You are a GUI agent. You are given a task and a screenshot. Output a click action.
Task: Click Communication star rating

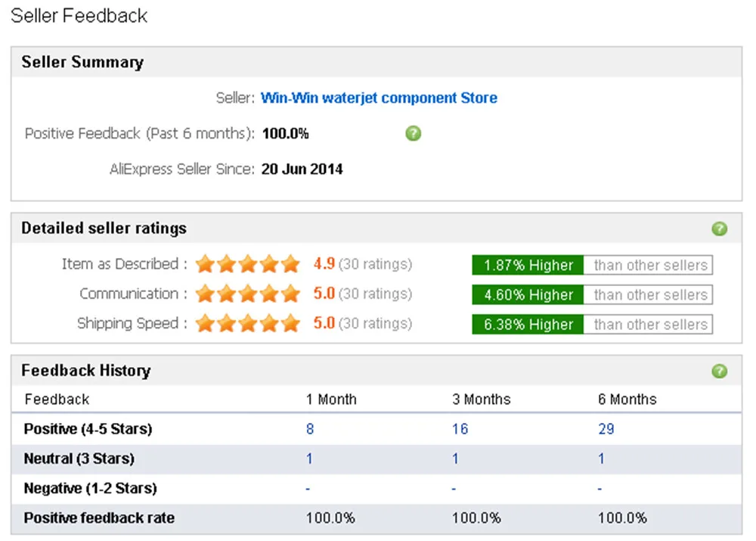(248, 294)
